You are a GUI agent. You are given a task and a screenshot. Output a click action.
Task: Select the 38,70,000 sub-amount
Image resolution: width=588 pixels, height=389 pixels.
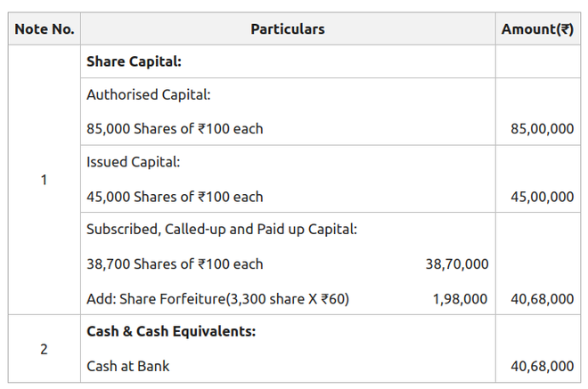click(456, 263)
